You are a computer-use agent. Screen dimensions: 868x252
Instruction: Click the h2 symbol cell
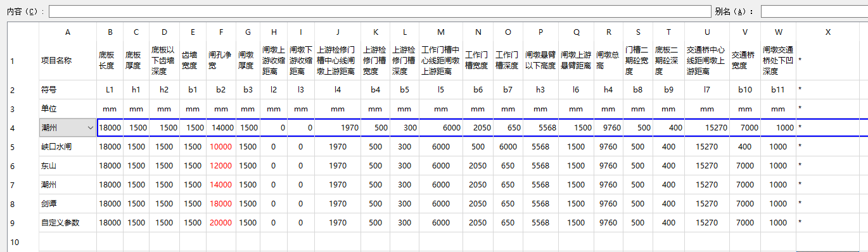(x=164, y=90)
